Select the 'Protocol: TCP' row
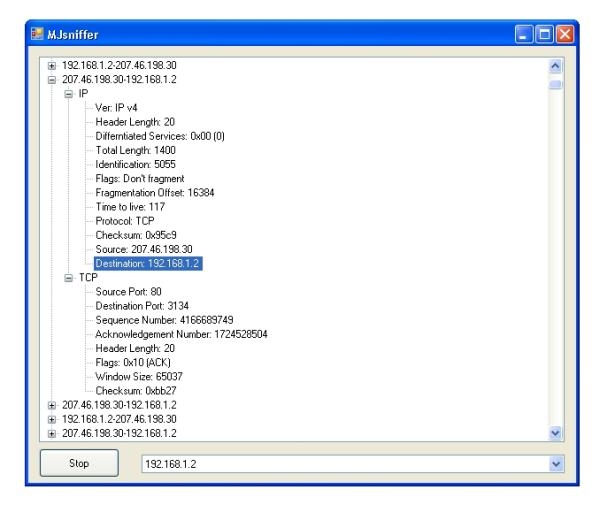600x505 pixels. [x=125, y=221]
